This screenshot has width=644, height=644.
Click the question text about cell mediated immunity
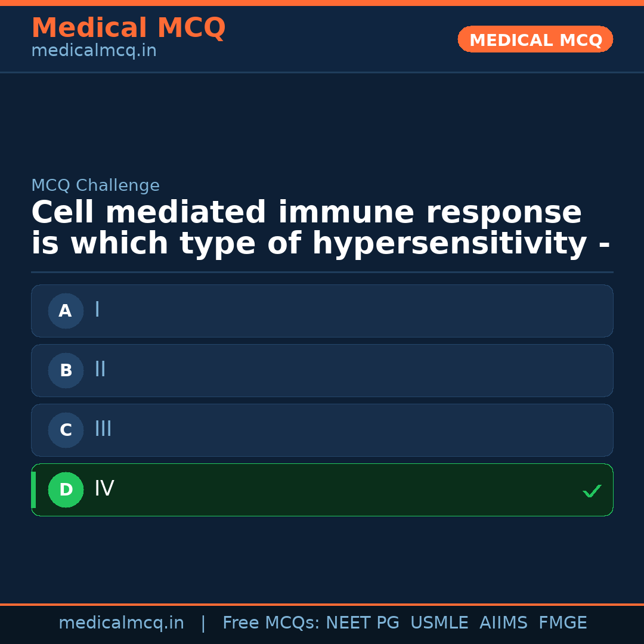[320, 228]
